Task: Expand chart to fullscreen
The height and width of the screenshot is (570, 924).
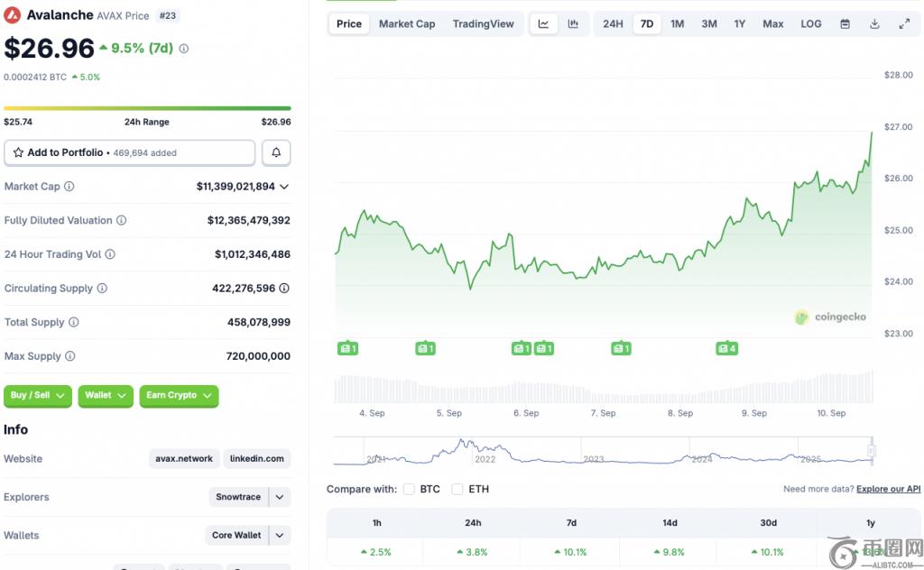Action: (904, 24)
